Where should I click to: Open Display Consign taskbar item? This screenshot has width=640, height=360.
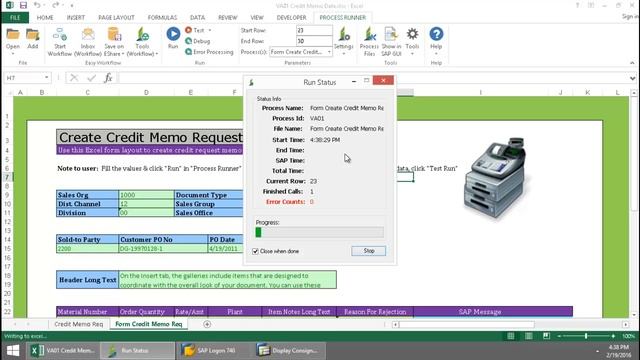[x=289, y=351]
